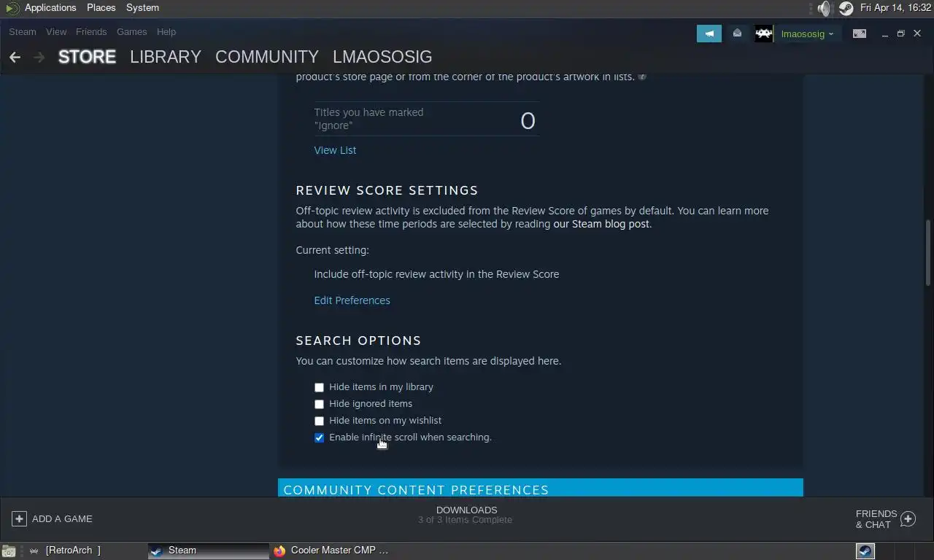Open the View menu
Image resolution: width=934 pixels, height=560 pixels.
coord(56,32)
